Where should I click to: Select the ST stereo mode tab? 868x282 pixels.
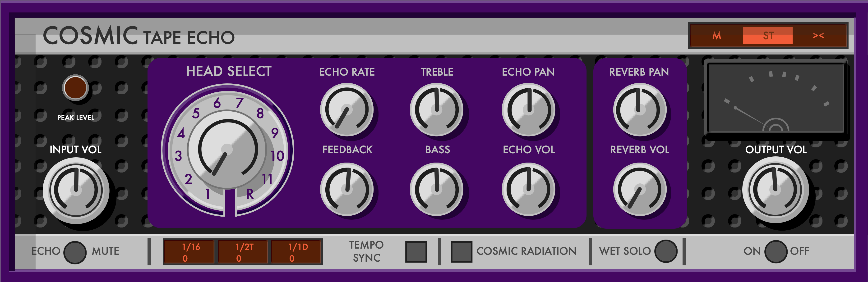click(768, 35)
